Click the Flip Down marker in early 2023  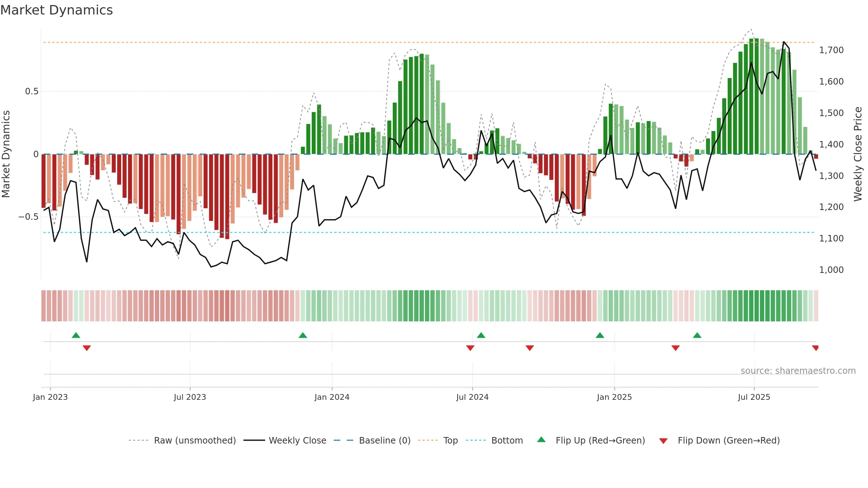pos(87,348)
